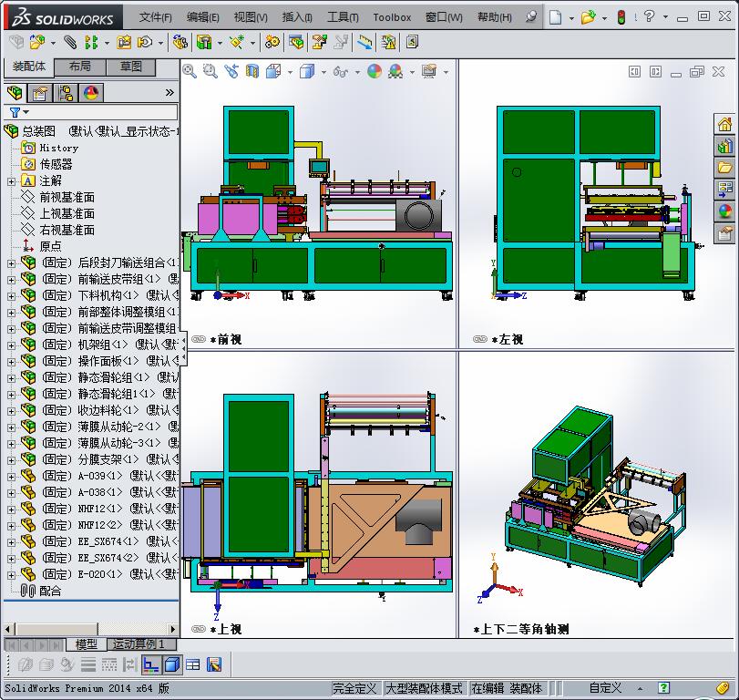The image size is (739, 700).
Task: Expand the 机架组<1> component node
Action: (11, 345)
